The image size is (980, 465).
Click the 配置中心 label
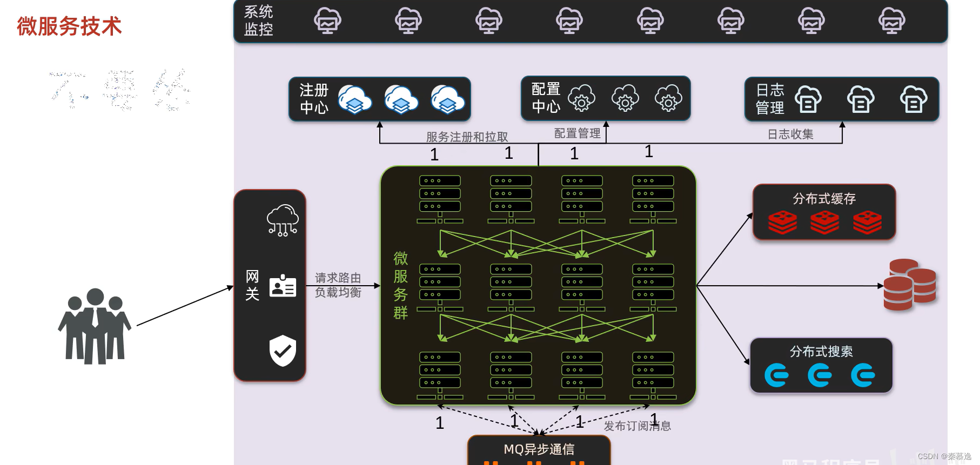point(546,98)
